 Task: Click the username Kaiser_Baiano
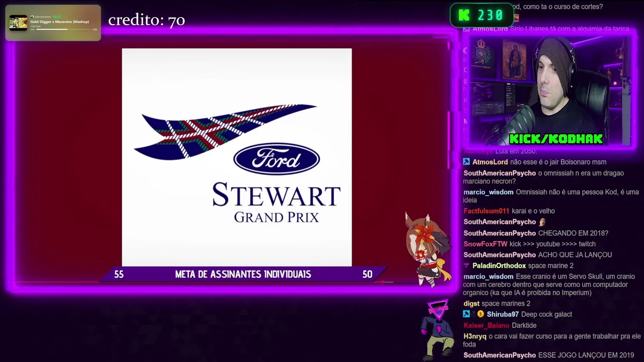point(487,325)
